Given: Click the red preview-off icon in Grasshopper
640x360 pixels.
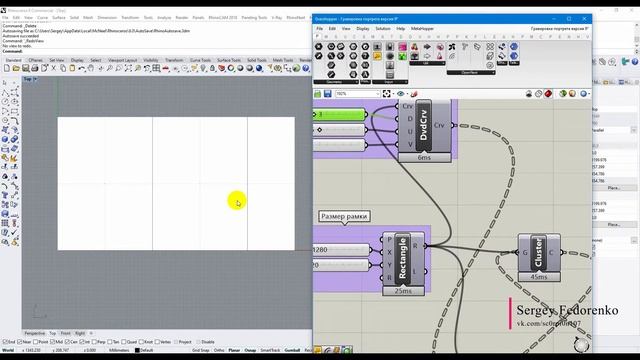Looking at the screenshot, I should (548, 94).
